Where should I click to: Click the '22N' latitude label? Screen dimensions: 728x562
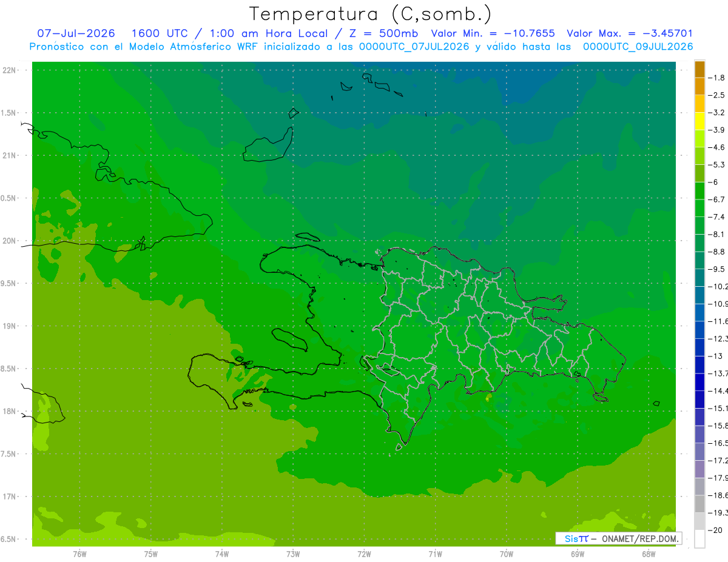pyautogui.click(x=10, y=70)
